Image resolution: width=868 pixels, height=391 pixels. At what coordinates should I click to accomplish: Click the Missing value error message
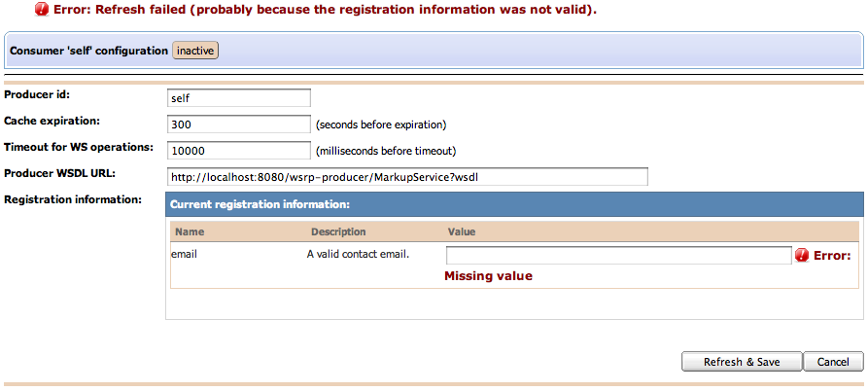(x=488, y=276)
